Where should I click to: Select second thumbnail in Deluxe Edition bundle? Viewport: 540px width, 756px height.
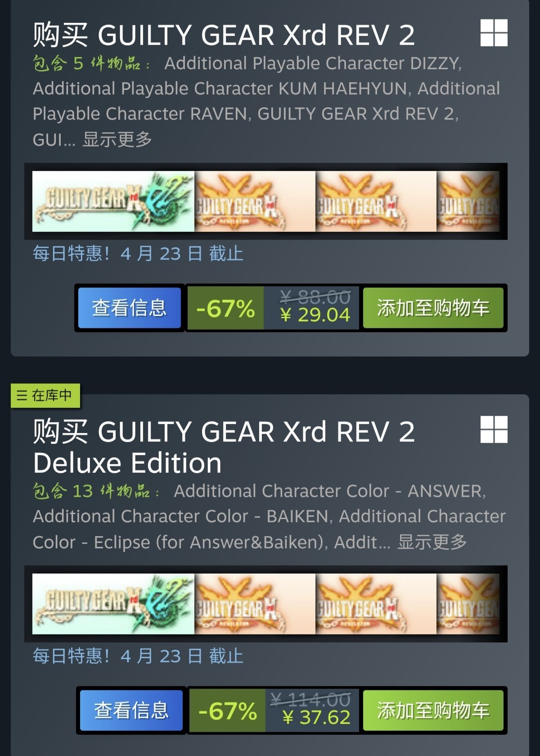point(255,604)
